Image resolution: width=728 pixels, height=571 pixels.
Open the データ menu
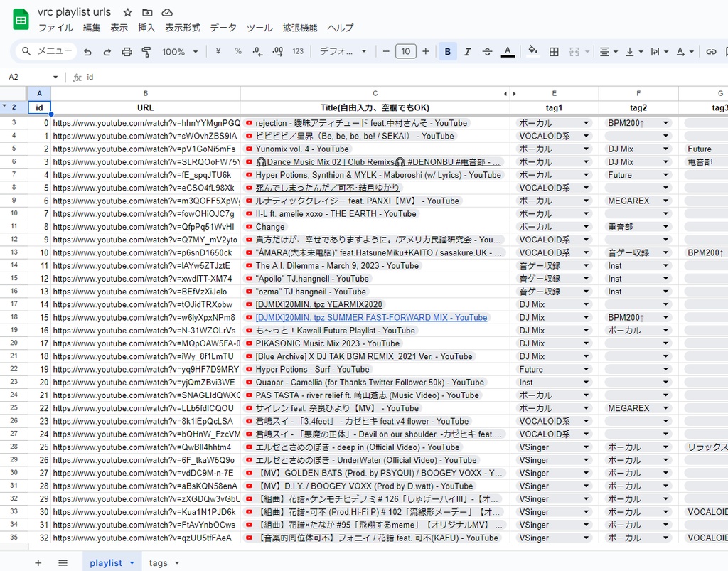coord(223,28)
